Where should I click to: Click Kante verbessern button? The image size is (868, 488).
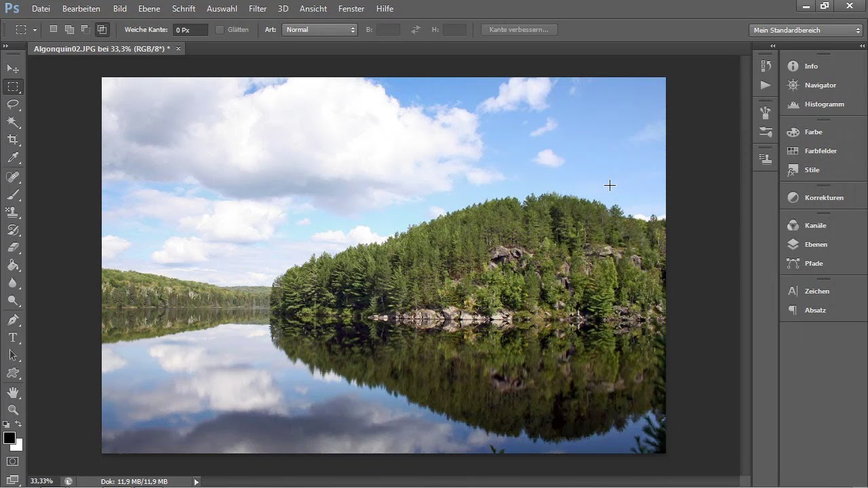519,30
